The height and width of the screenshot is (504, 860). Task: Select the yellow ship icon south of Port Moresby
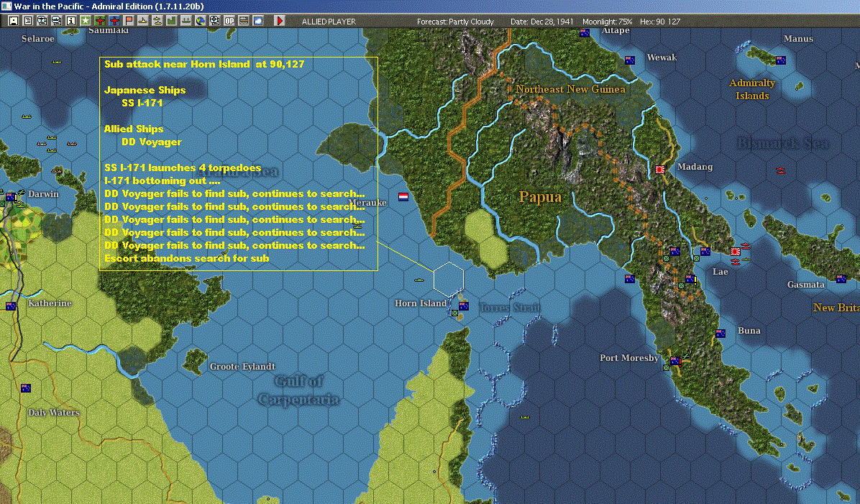click(x=525, y=417)
